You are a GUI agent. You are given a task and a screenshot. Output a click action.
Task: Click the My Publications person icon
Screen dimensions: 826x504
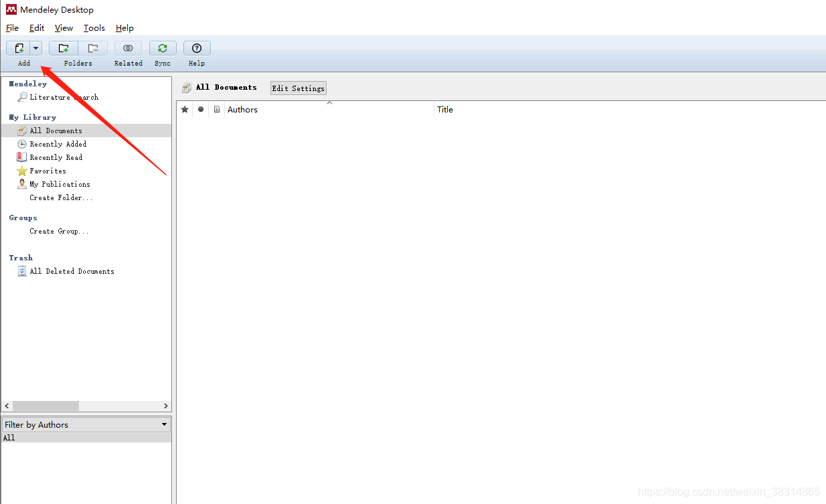[22, 184]
